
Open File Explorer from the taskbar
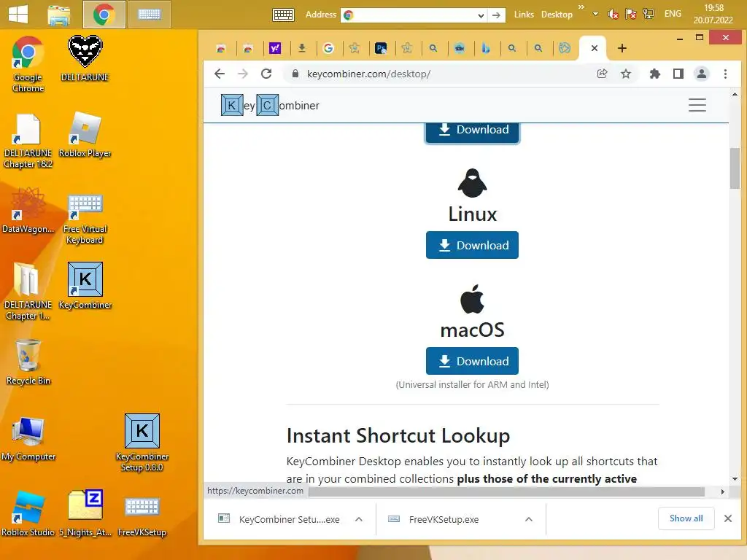tap(59, 15)
